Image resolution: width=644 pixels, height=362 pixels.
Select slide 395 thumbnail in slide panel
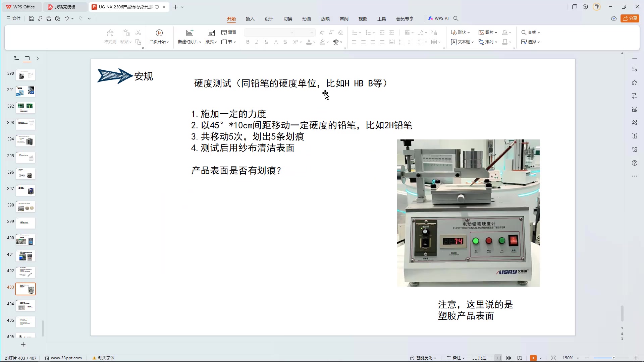pos(25,158)
